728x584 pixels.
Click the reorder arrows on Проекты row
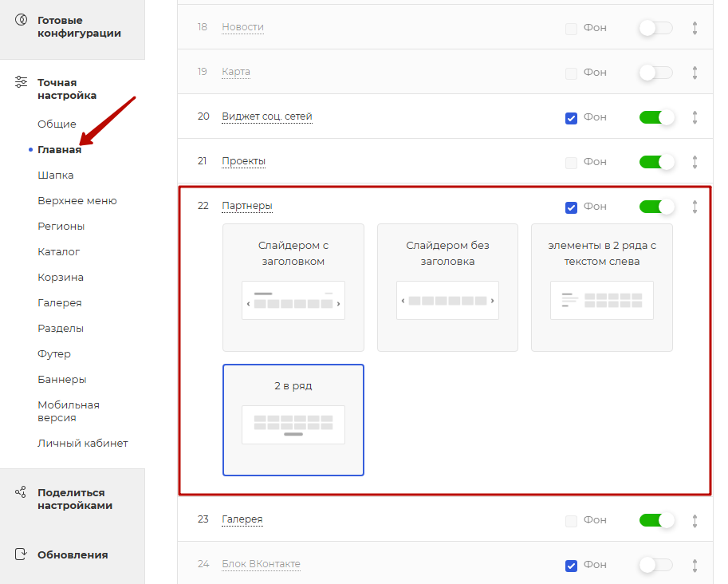click(695, 162)
